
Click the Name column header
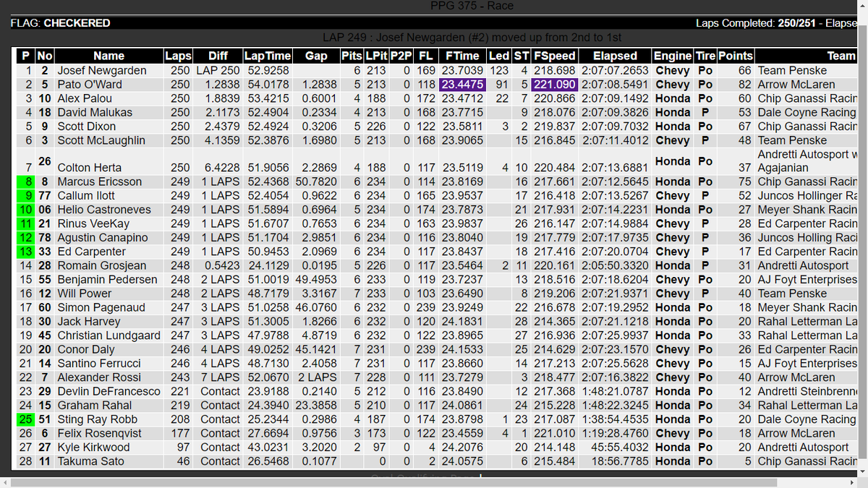109,56
